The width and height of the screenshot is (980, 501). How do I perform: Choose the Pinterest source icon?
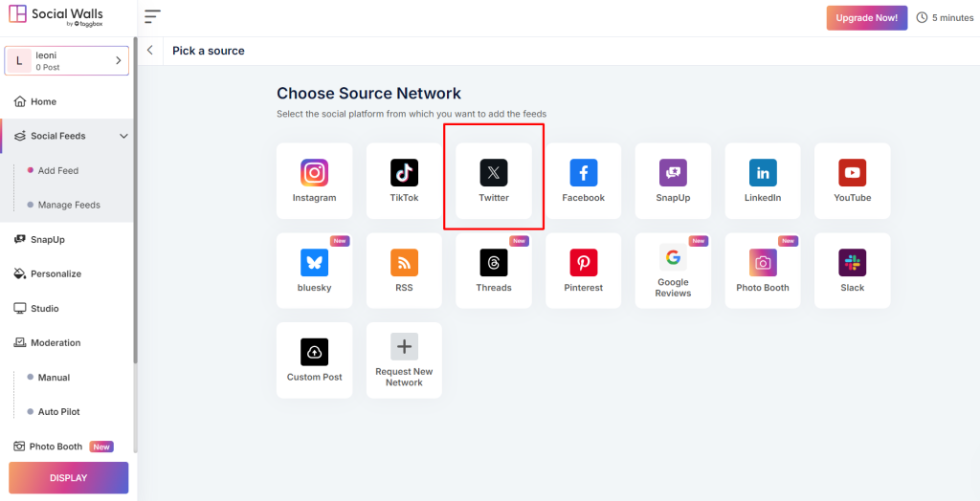[x=584, y=262]
